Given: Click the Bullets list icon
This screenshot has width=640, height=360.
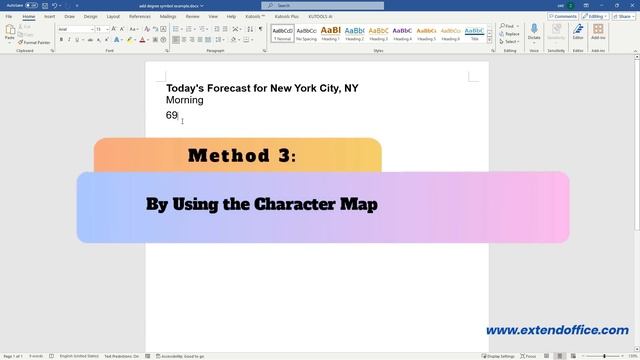Looking at the screenshot, I should click(x=176, y=29).
